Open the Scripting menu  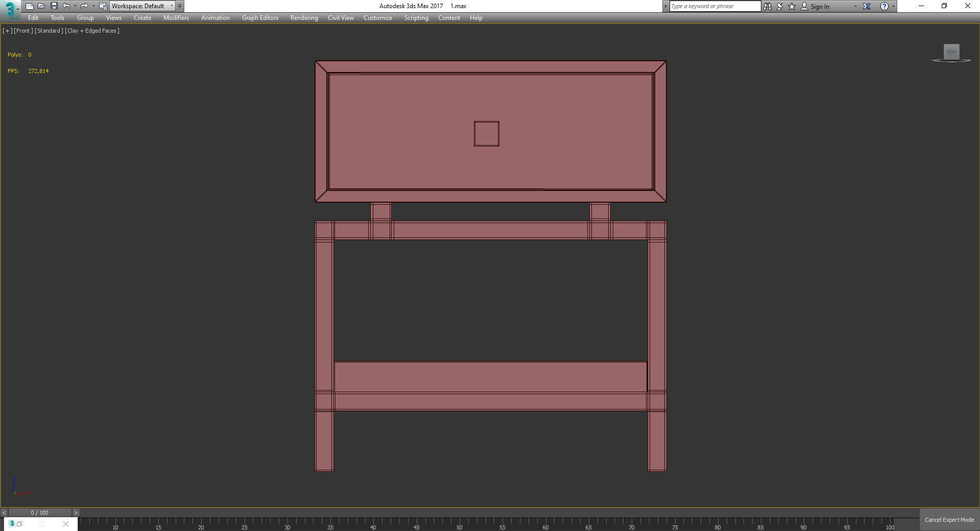tap(416, 18)
